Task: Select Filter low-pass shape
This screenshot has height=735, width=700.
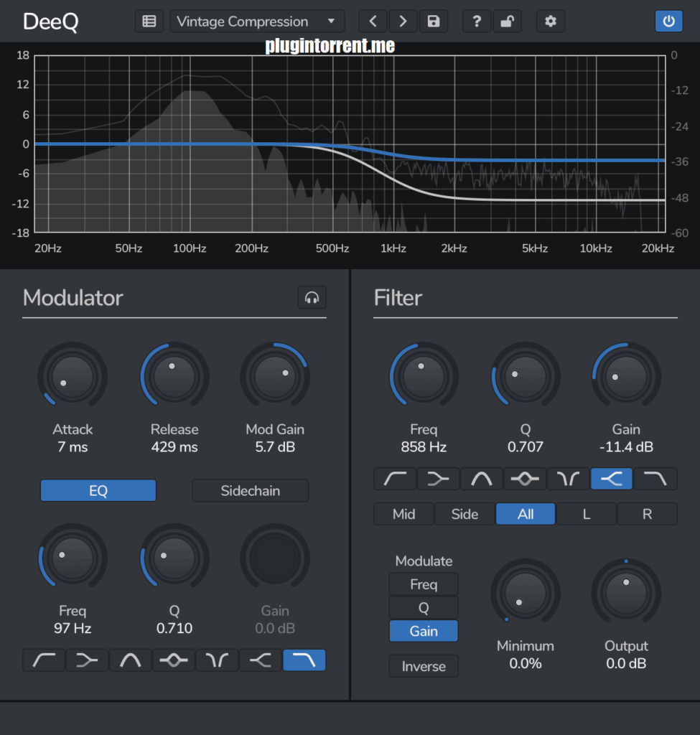Action: [655, 479]
